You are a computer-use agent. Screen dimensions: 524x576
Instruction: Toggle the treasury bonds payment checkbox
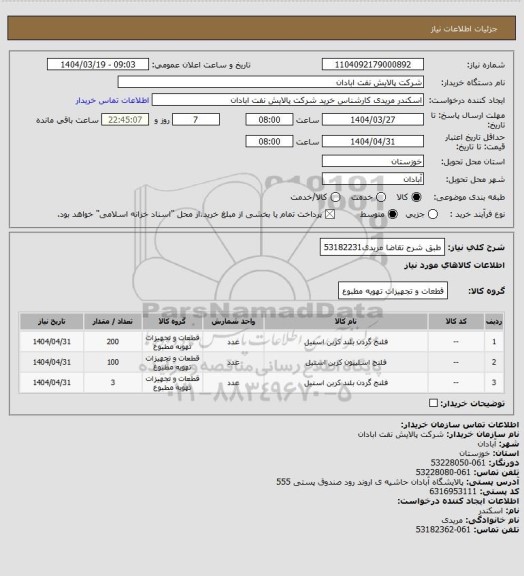330,214
